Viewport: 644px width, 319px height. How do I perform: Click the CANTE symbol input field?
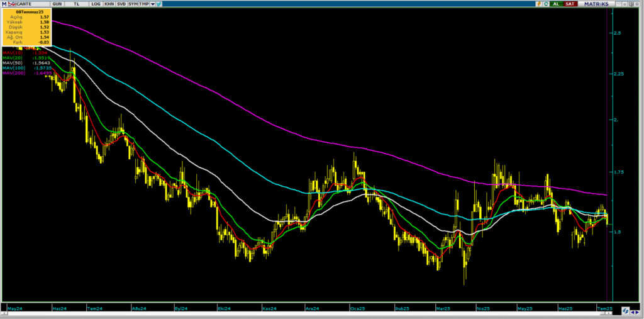click(x=30, y=4)
